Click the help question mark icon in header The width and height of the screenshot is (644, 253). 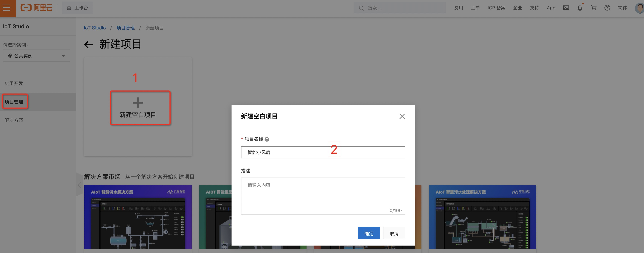click(607, 8)
